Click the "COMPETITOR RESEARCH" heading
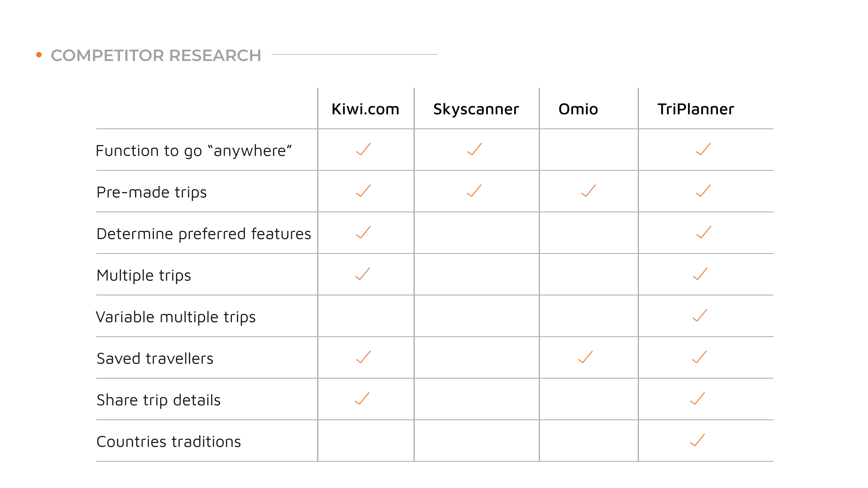Viewport: 868px width, 488px height. [x=156, y=56]
